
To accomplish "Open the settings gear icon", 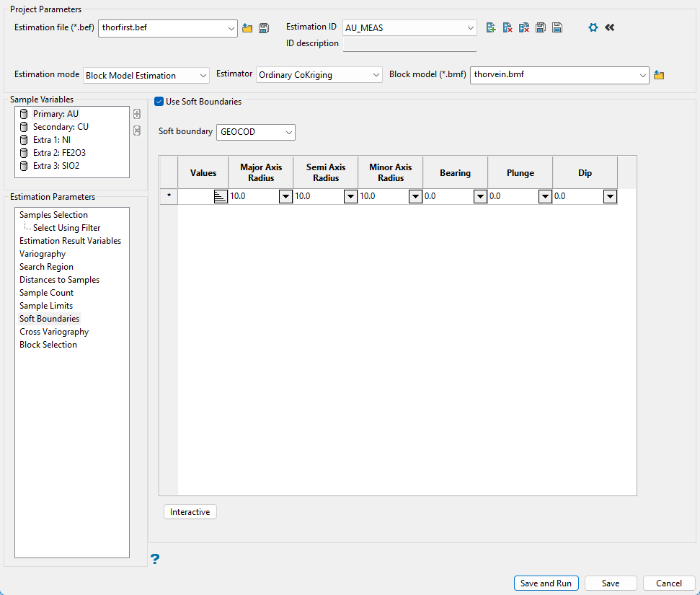I will [x=593, y=27].
